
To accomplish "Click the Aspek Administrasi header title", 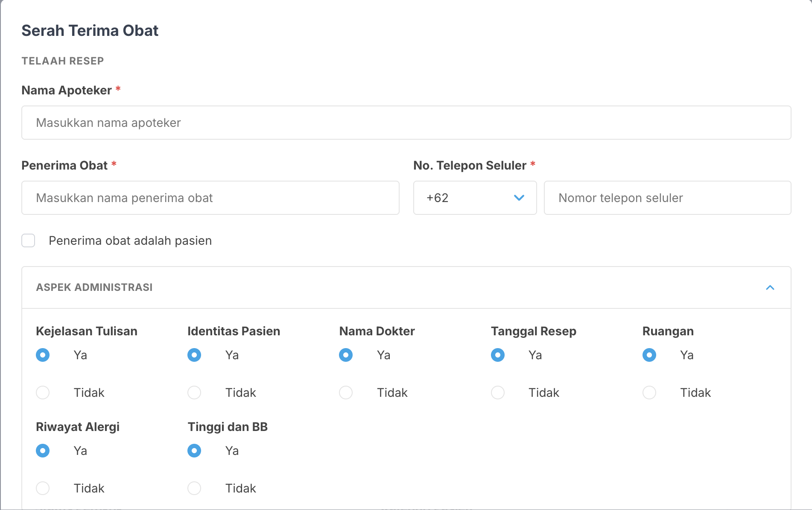I will point(94,287).
